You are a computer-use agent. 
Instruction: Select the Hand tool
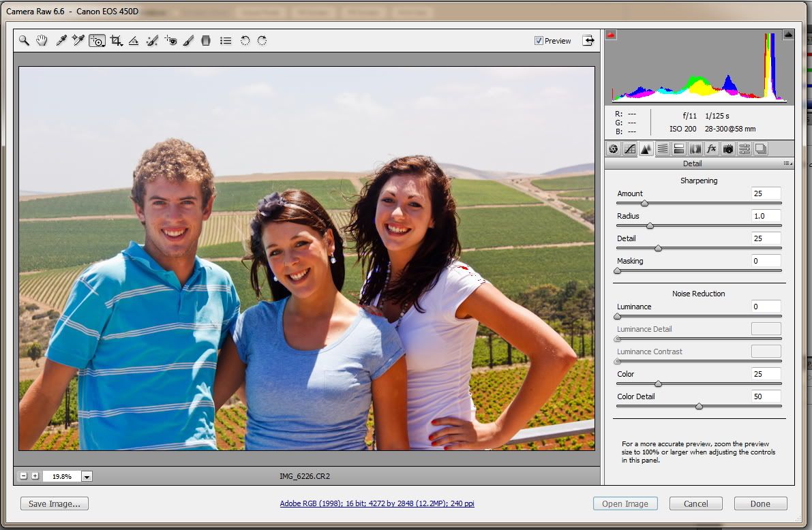pos(42,41)
